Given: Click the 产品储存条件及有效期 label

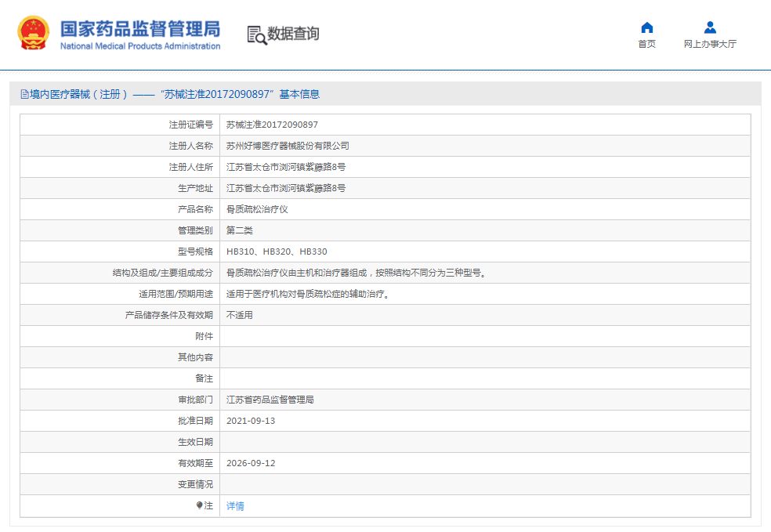Looking at the screenshot, I should click(x=169, y=315).
